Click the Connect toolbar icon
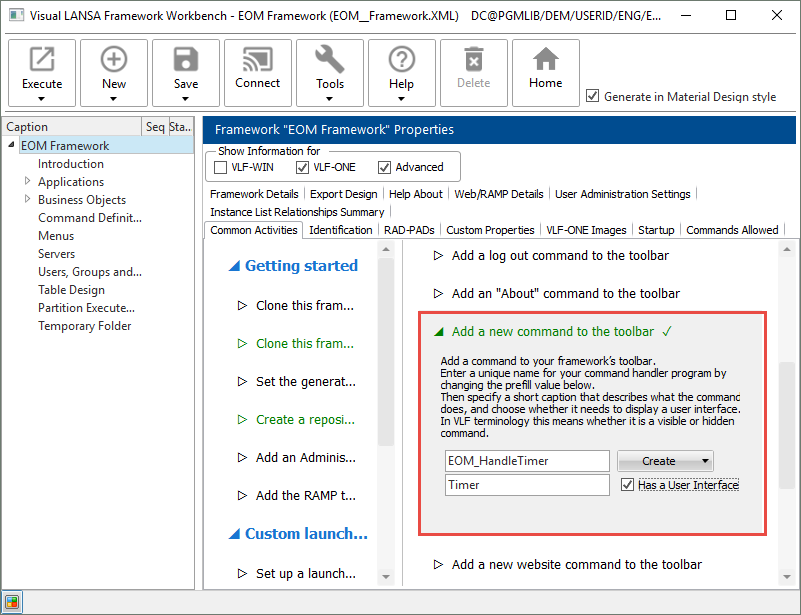801x615 pixels. [257, 60]
